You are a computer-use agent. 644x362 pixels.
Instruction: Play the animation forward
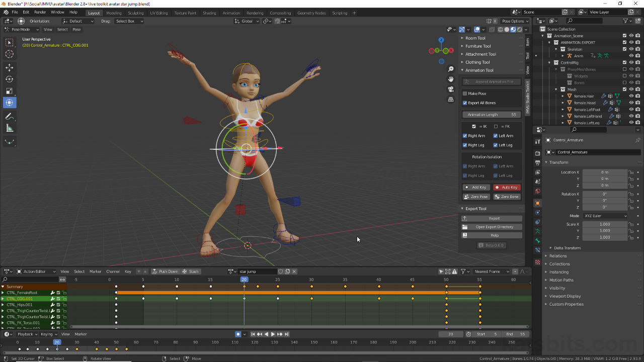(x=273, y=334)
